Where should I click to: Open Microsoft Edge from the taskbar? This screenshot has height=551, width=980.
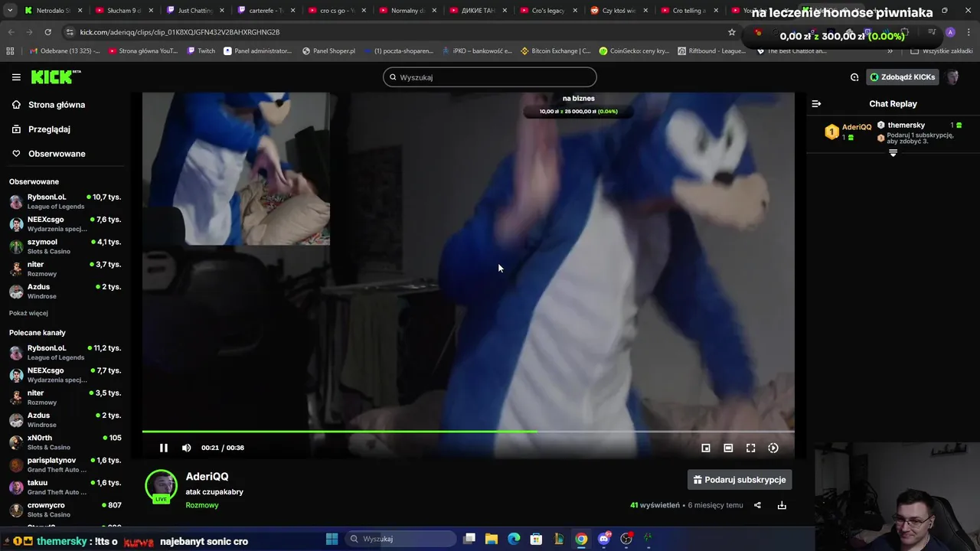pyautogui.click(x=514, y=539)
